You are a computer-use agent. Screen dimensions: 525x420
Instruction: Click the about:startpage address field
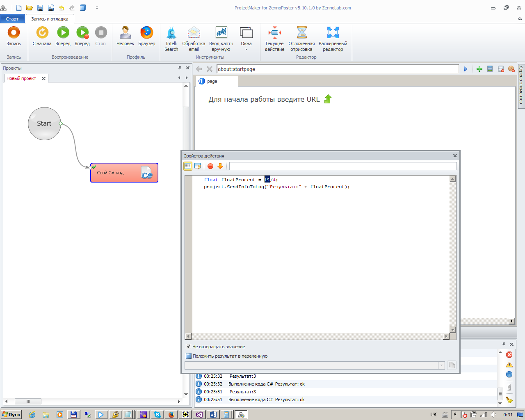point(338,69)
